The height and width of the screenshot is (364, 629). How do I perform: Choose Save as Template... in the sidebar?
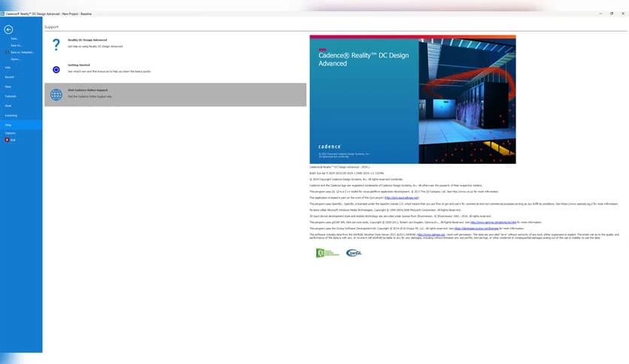pyautogui.click(x=21, y=52)
